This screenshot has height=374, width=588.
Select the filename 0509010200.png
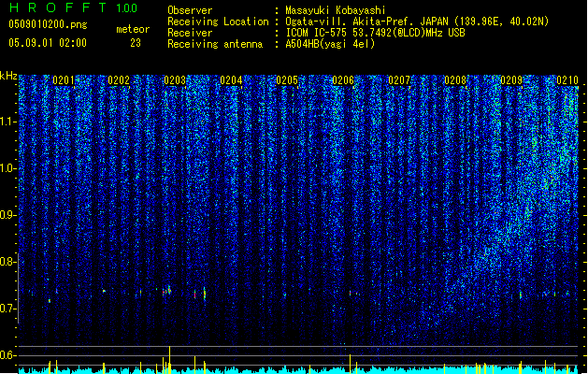point(48,24)
